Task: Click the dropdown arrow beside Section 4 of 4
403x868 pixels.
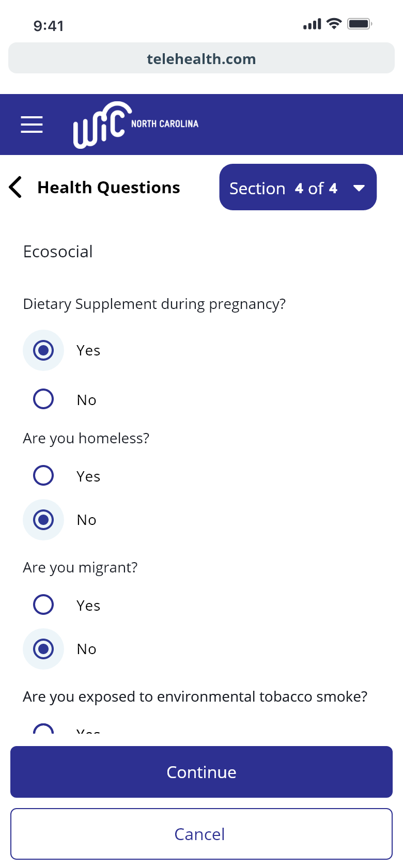Action: click(x=359, y=188)
